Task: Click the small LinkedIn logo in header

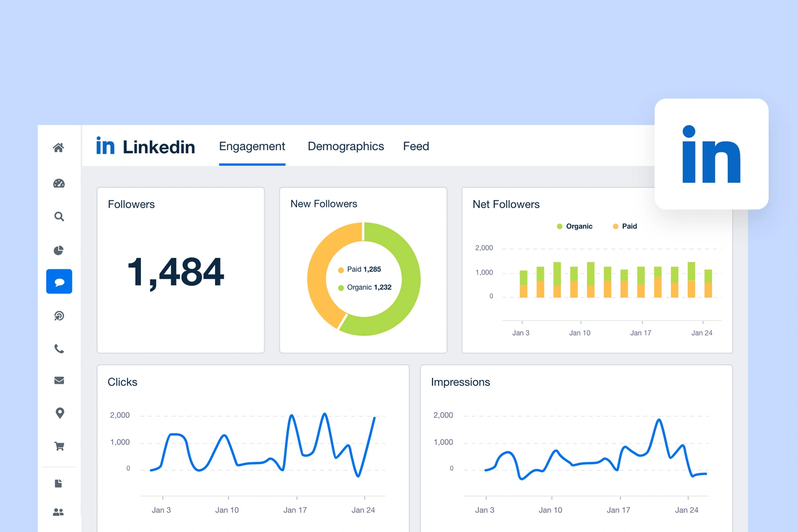Action: (106, 146)
